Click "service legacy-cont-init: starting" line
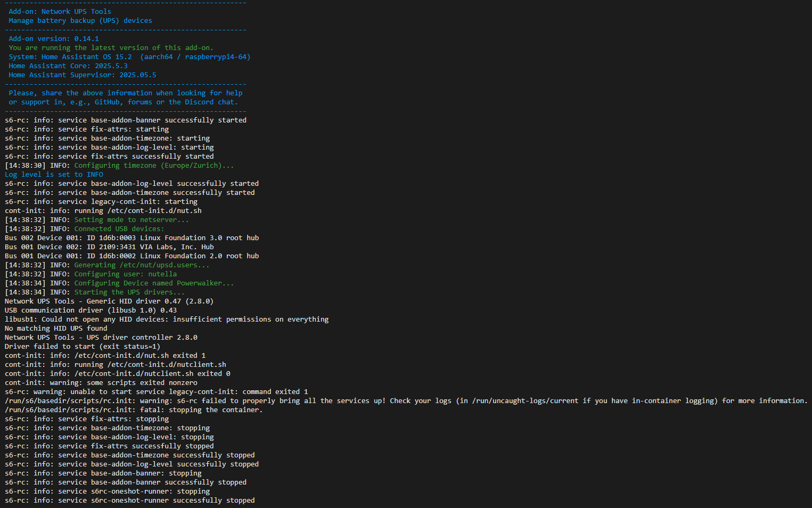 point(101,201)
